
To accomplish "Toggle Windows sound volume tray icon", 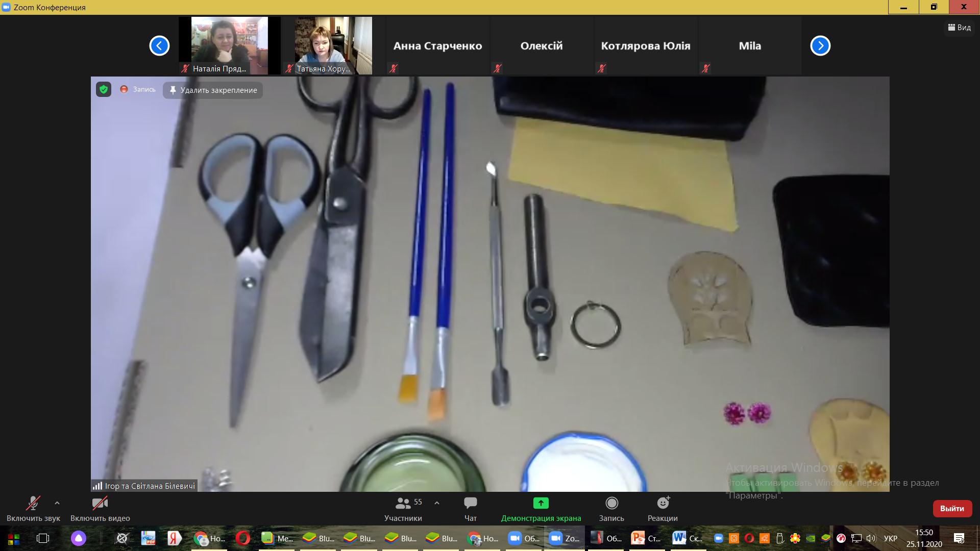I will click(x=871, y=538).
